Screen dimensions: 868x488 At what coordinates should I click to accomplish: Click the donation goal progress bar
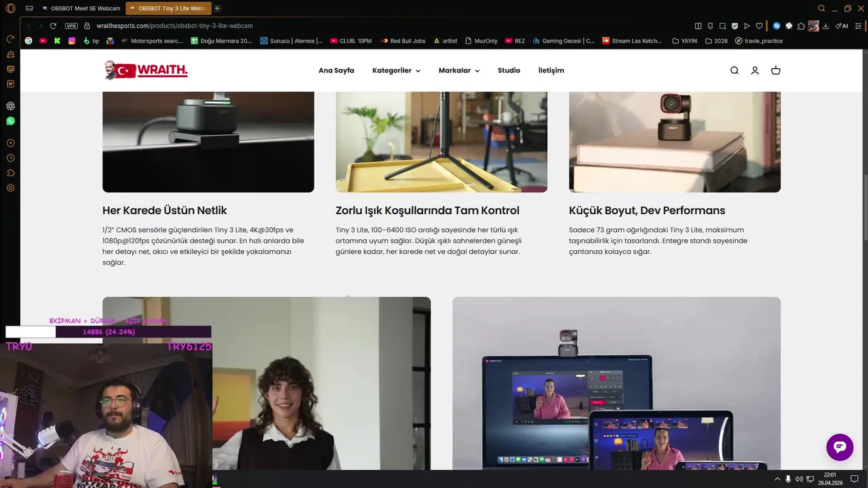coord(108,332)
